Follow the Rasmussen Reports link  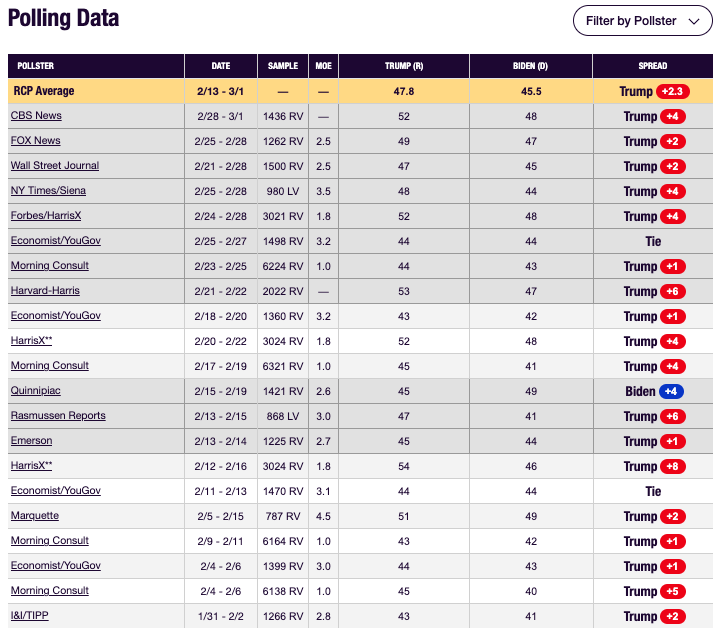coord(58,415)
